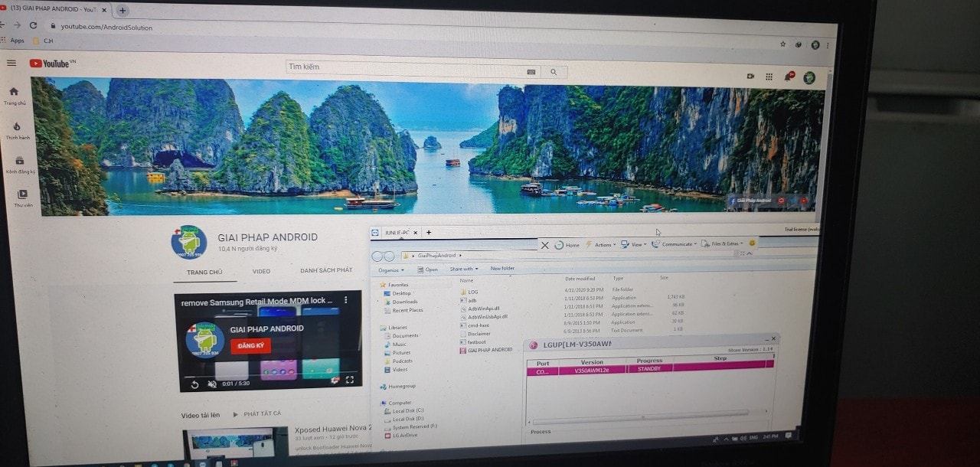Click GiaiPhapAndroid in Explorer address path
This screenshot has height=467, width=980.
(436, 256)
